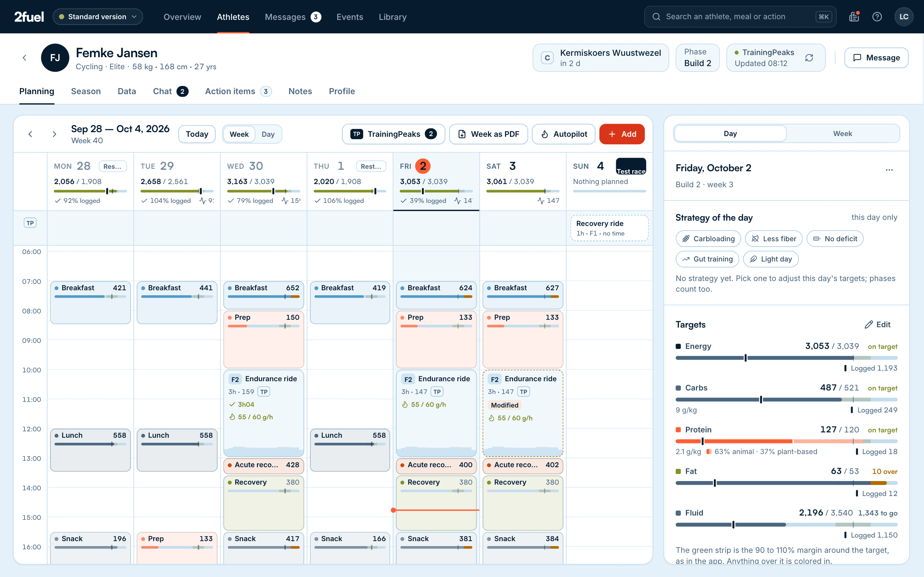Expand Thursday's Rest... day label
Image resolution: width=924 pixels, height=577 pixels.
click(x=371, y=166)
